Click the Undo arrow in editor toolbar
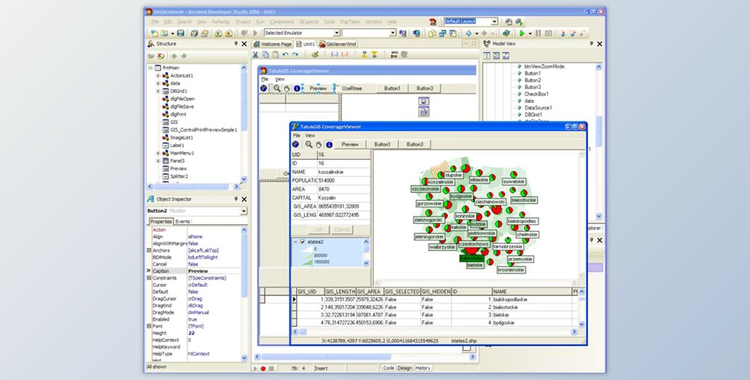The width and height of the screenshot is (750, 380). pos(286,55)
